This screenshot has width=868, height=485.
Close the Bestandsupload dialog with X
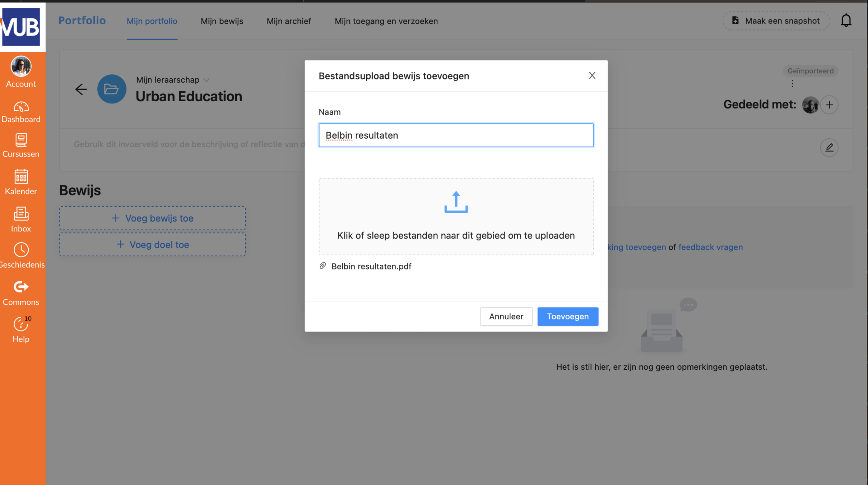pos(592,75)
